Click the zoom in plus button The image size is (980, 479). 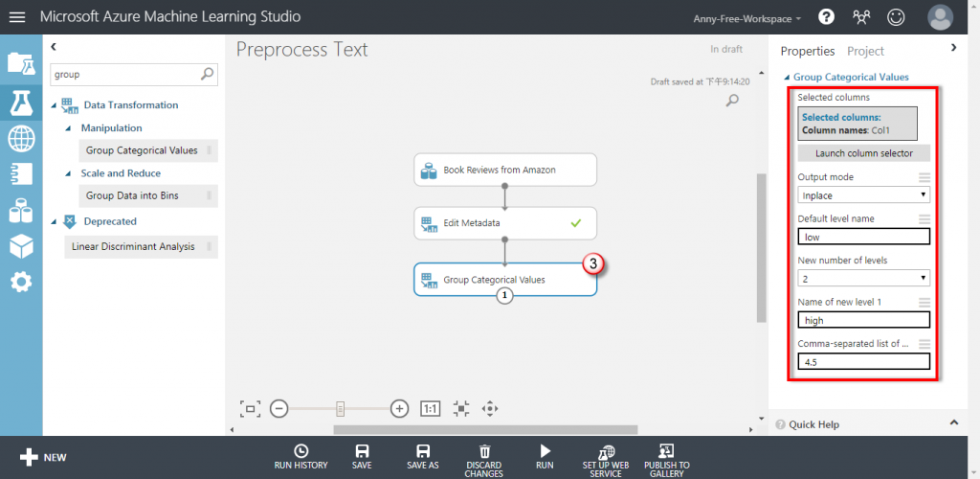point(399,409)
